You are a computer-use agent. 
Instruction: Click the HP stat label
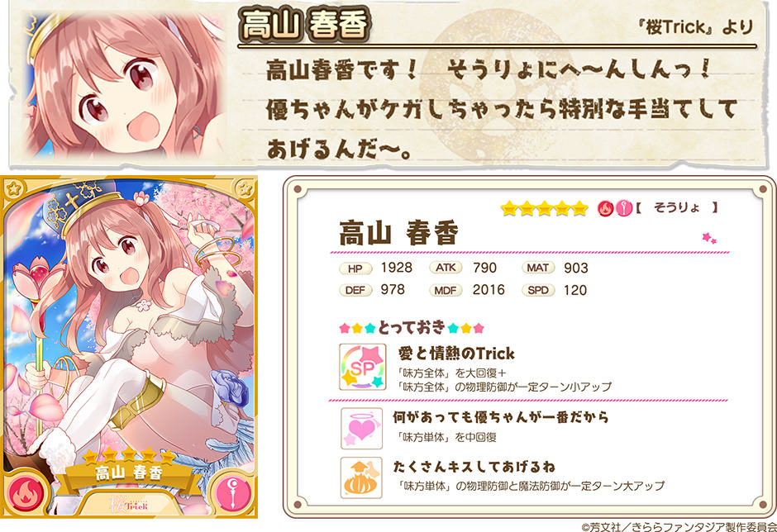point(355,268)
